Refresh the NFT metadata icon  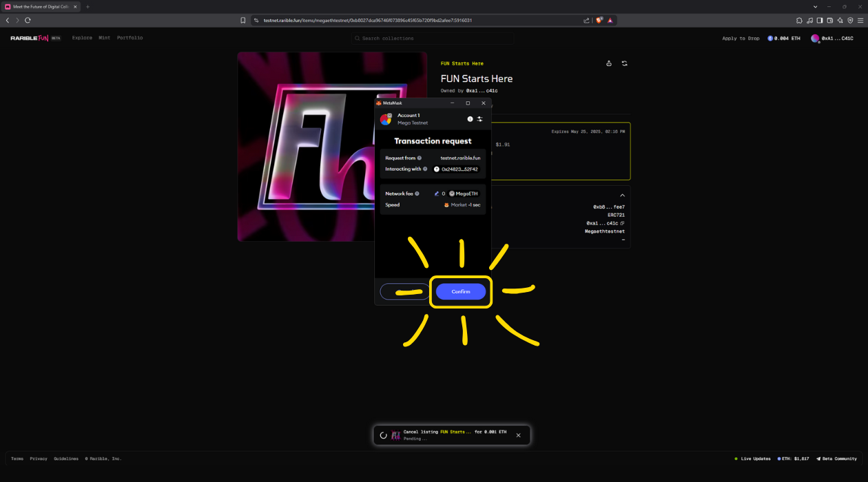[625, 63]
